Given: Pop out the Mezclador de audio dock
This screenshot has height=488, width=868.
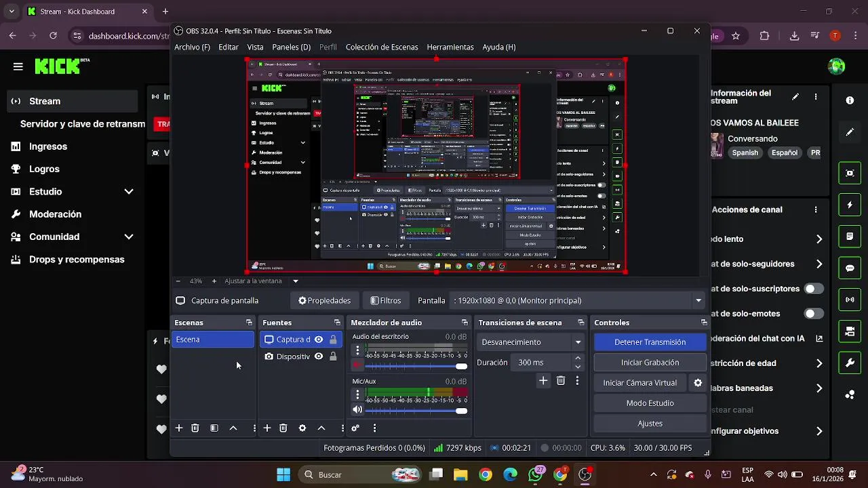Looking at the screenshot, I should (x=465, y=323).
